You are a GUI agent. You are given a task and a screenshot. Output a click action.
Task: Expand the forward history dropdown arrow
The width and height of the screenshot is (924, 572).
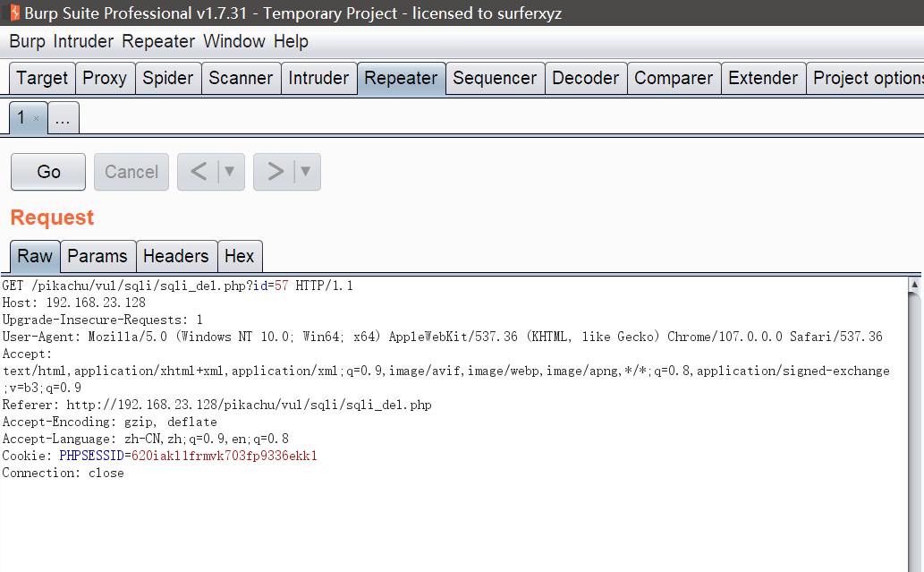(x=305, y=172)
